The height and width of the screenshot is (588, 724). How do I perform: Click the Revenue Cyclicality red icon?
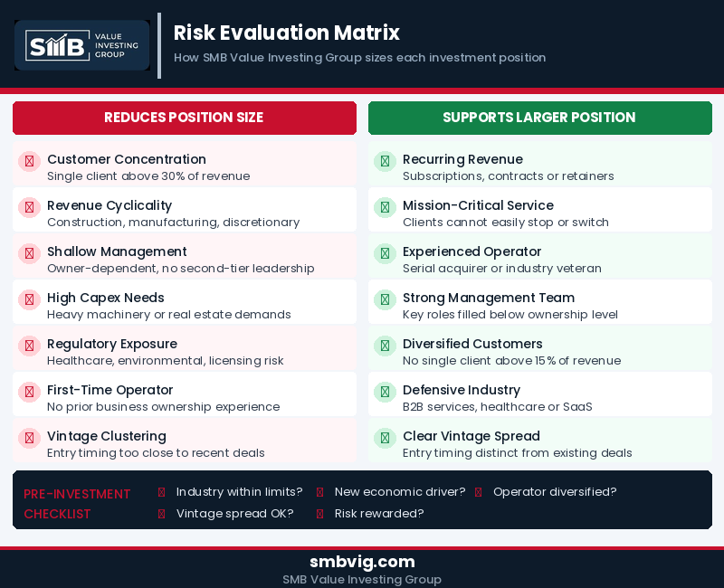point(29,207)
